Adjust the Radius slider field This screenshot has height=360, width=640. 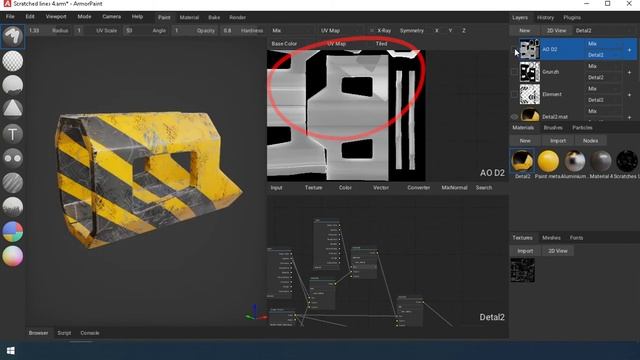49,31
